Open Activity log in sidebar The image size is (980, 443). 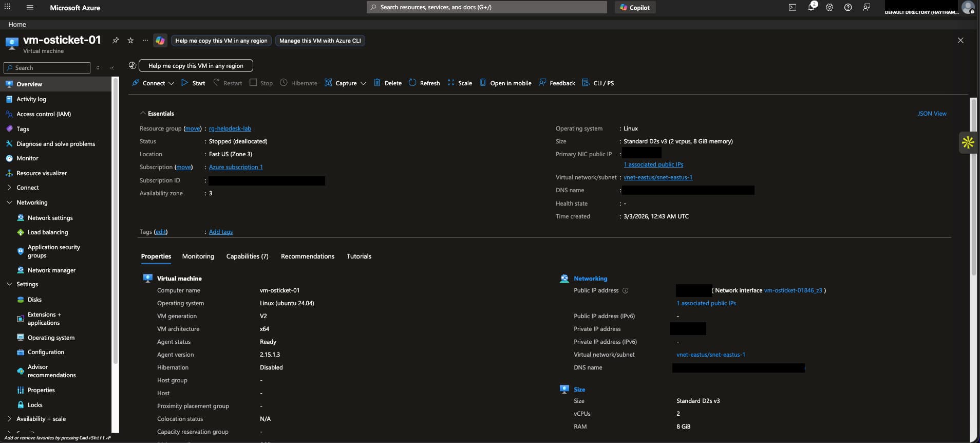point(31,99)
